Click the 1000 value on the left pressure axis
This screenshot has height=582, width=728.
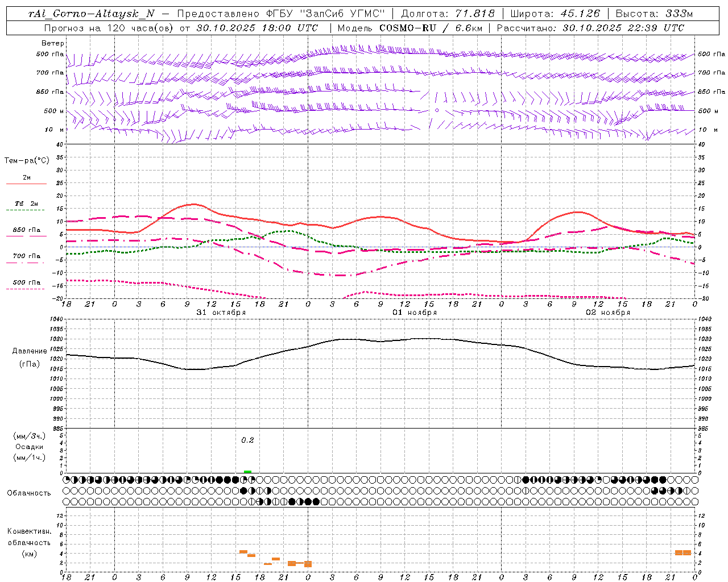point(57,398)
